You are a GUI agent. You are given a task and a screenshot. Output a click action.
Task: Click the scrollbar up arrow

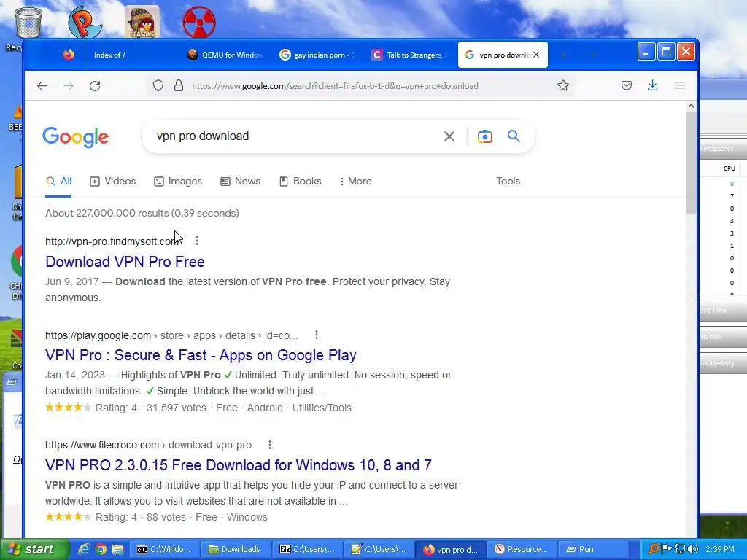tap(691, 106)
